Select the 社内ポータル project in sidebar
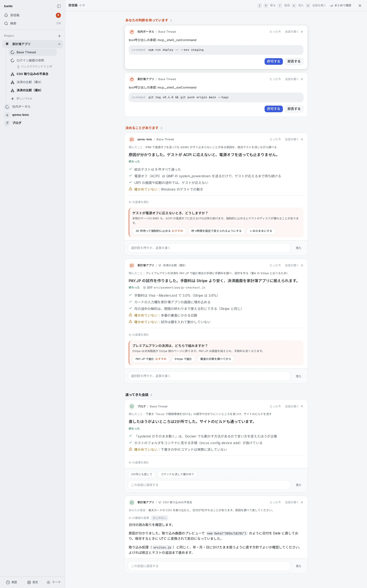The image size is (367, 588). point(32,107)
